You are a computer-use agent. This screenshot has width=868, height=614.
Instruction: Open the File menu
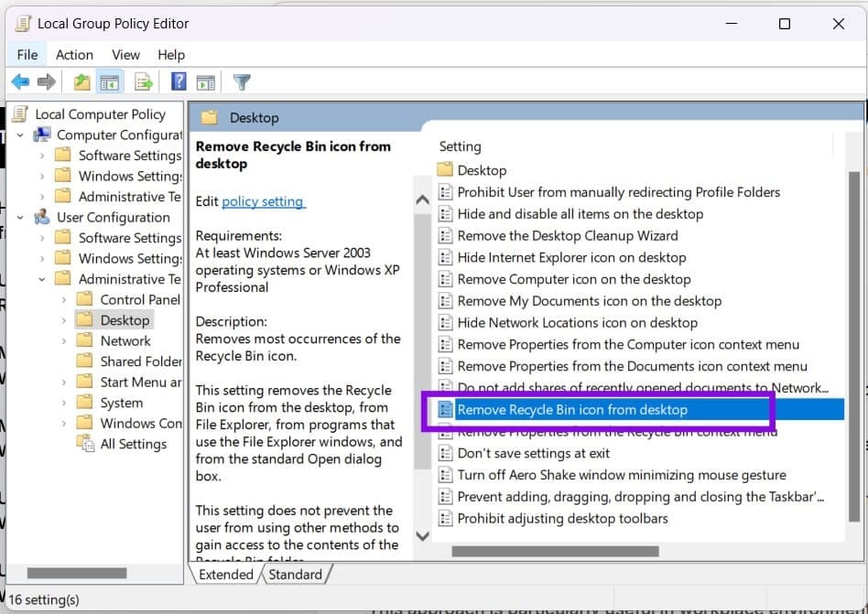click(x=27, y=55)
